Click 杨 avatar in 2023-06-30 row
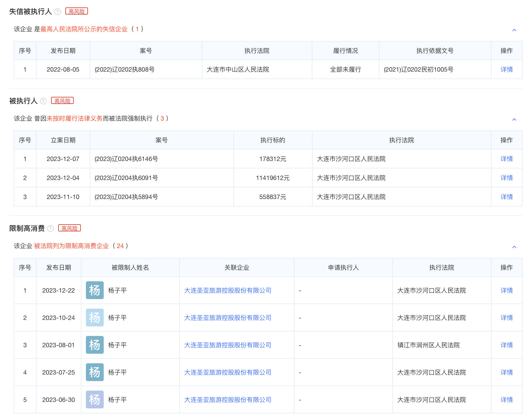 click(x=95, y=400)
